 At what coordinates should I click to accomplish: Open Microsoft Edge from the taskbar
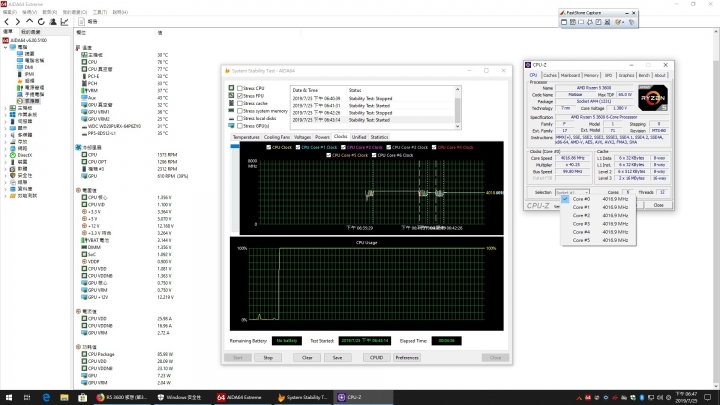(46, 397)
